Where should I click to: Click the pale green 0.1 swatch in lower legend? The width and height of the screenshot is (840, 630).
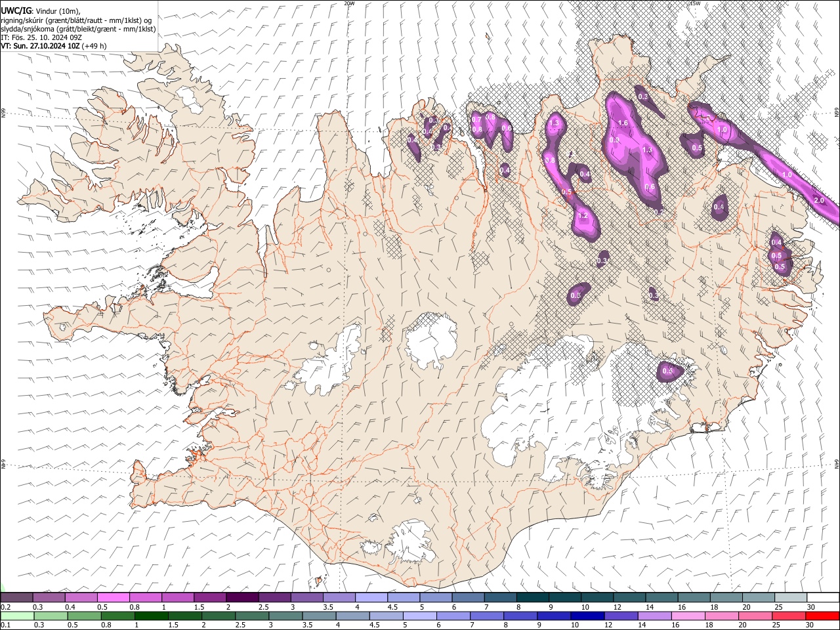pos(17,616)
